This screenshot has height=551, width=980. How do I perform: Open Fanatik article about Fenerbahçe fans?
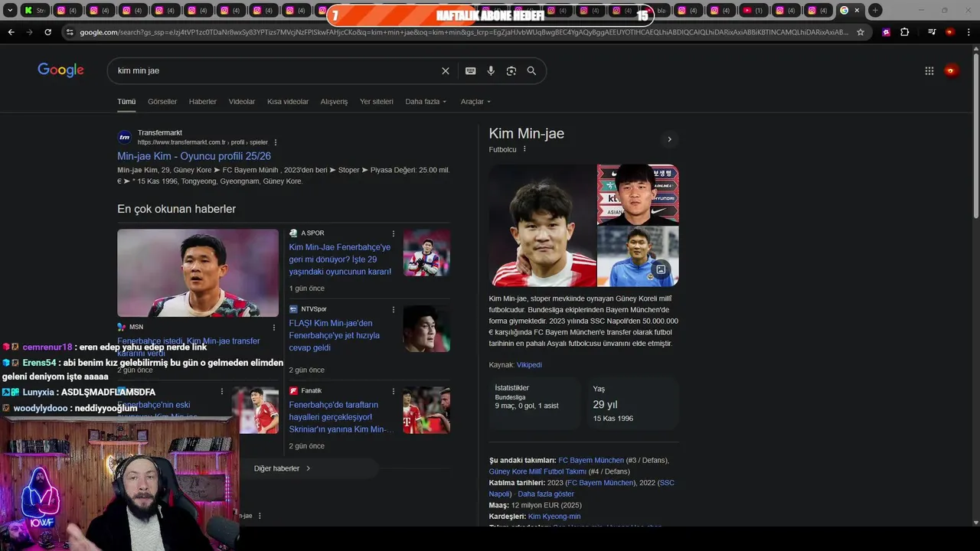[341, 417]
